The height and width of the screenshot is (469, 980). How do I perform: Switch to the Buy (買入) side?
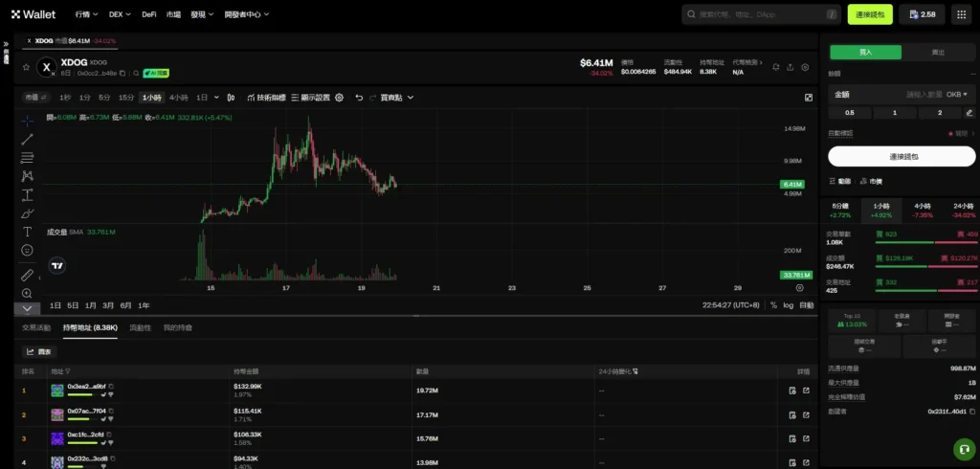tap(865, 53)
